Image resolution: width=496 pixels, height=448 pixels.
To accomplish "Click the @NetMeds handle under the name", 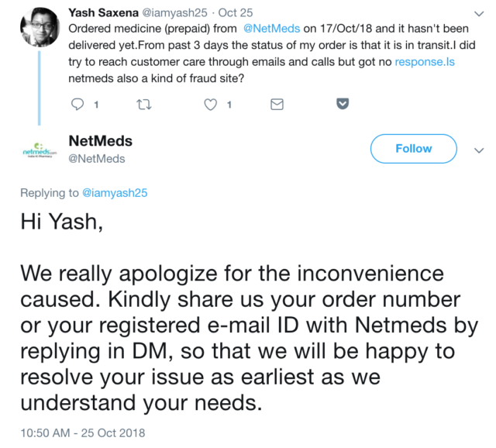I will [97, 158].
